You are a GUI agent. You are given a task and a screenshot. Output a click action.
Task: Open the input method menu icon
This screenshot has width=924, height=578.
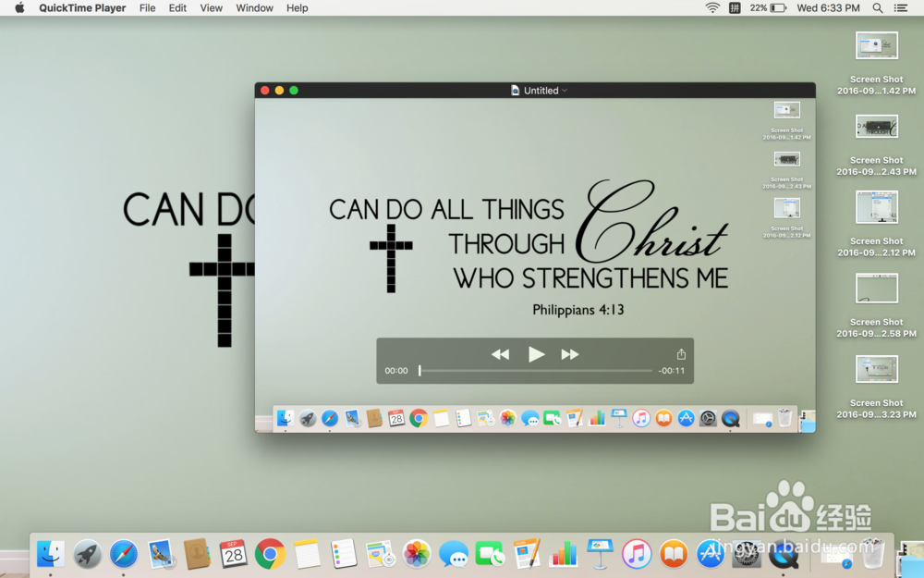coord(735,7)
